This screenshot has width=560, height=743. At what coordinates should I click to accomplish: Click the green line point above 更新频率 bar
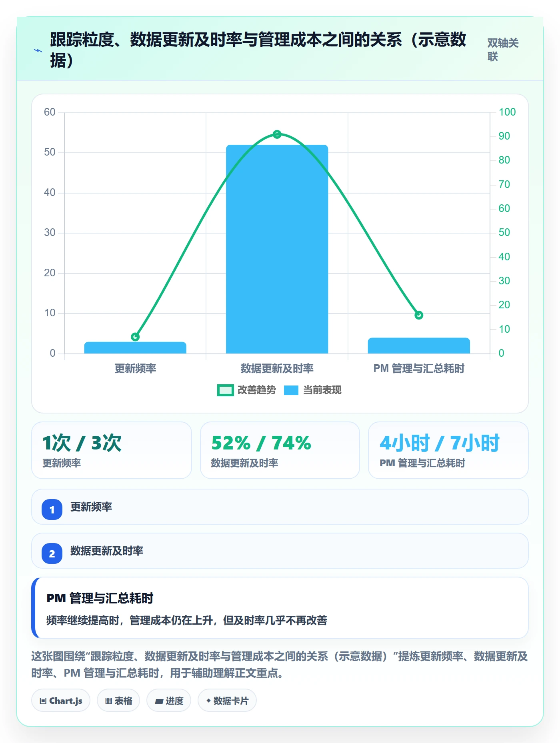[135, 337]
